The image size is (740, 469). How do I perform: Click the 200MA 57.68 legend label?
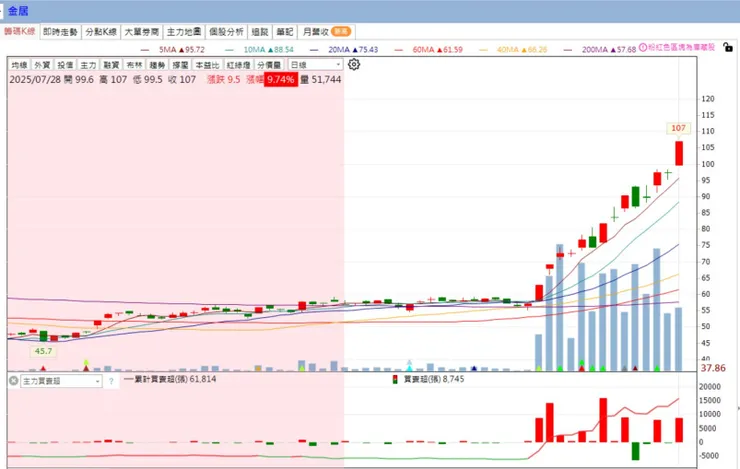(609, 50)
